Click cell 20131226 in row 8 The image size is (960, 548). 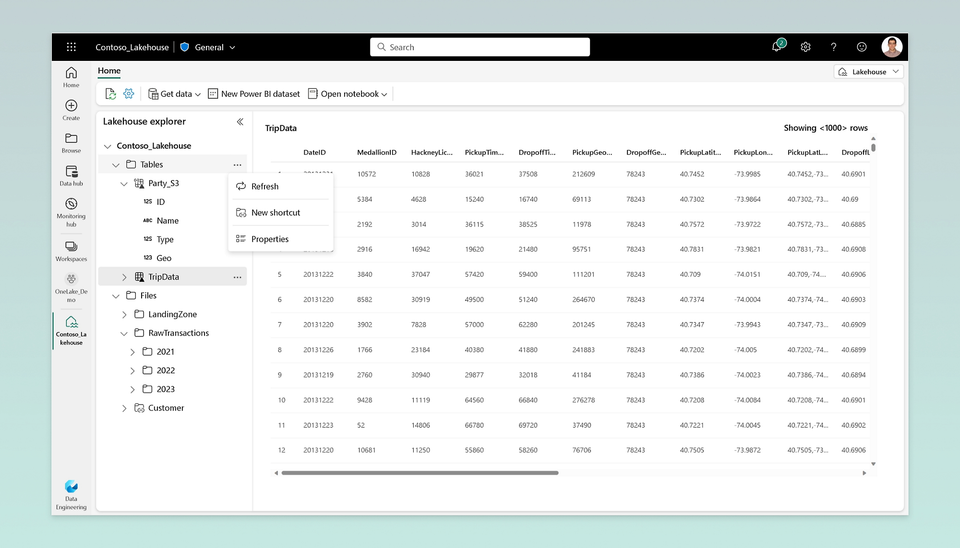318,350
